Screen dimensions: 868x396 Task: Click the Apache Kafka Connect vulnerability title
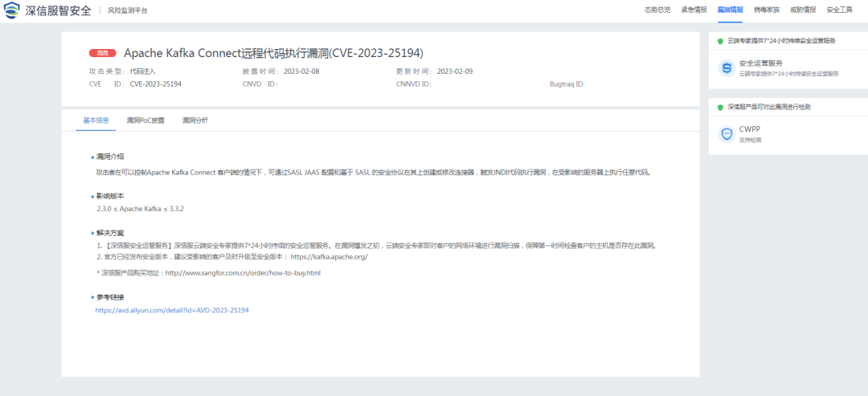(x=273, y=53)
